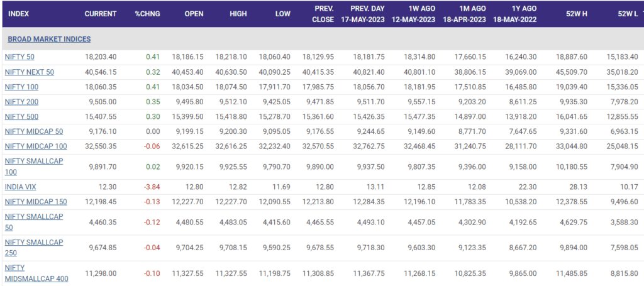Click the 1M AGO 18-APR-2023 header
644x286 pixels.
tap(465, 14)
